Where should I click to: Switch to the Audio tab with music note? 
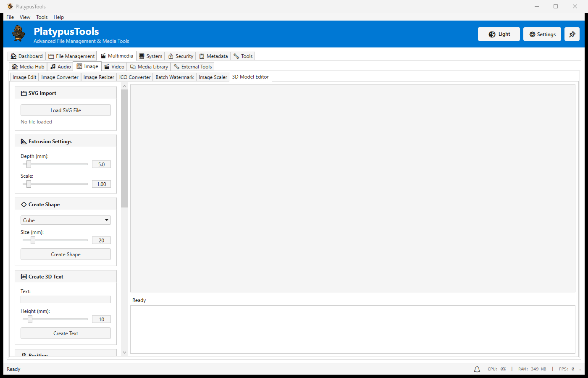point(60,67)
